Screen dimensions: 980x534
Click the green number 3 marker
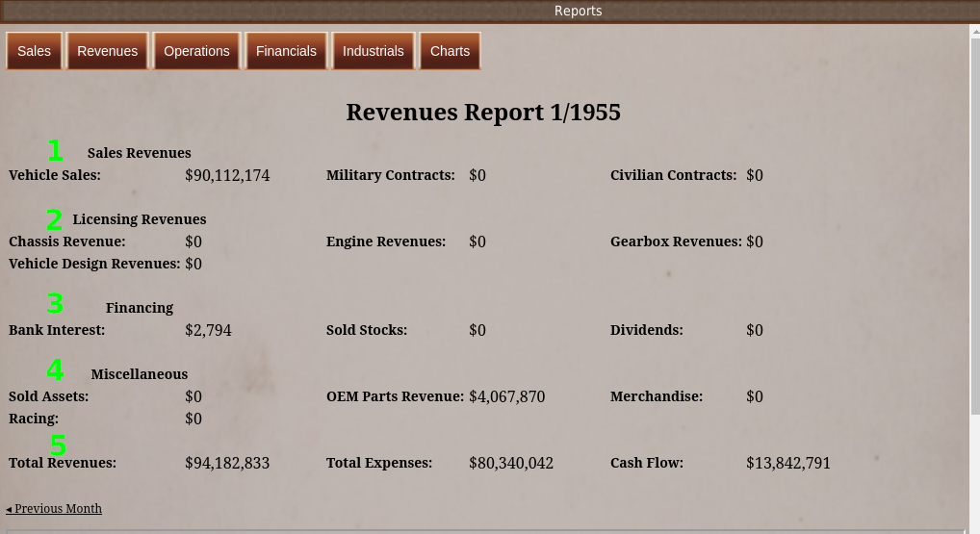coord(55,304)
